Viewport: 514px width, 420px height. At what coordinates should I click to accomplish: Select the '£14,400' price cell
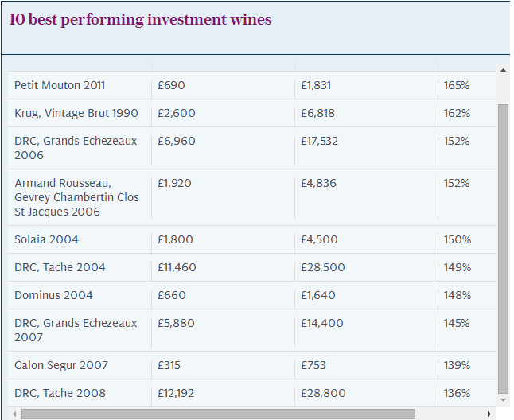coord(366,330)
